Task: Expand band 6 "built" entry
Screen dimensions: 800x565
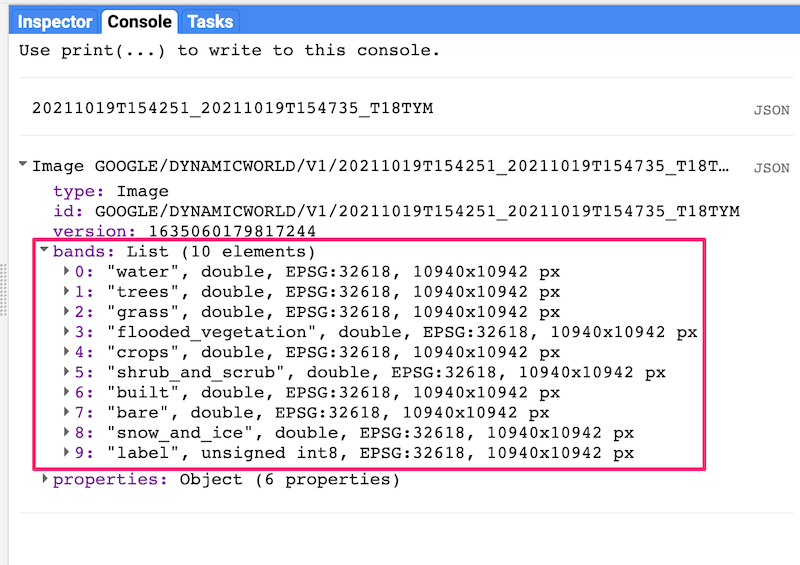Action: (67, 392)
